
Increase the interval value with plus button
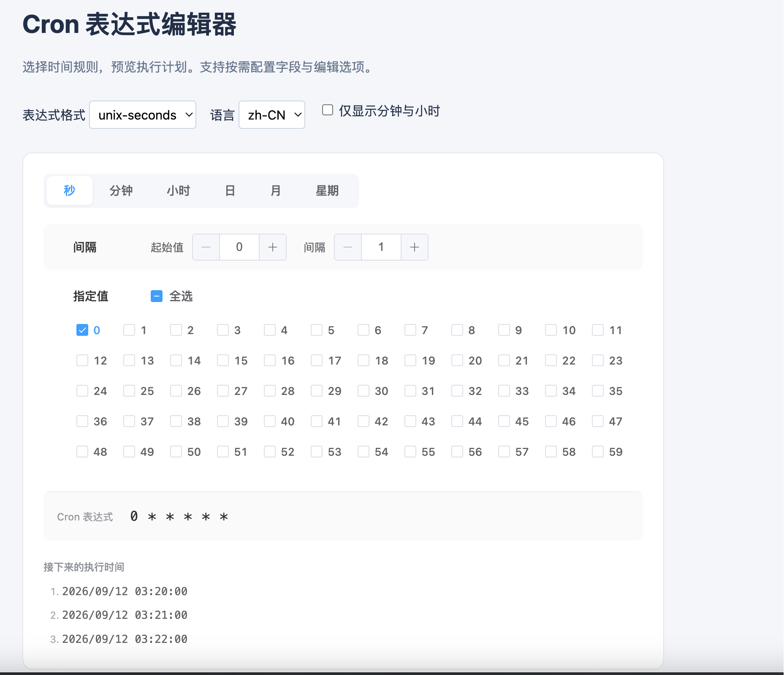pos(415,247)
